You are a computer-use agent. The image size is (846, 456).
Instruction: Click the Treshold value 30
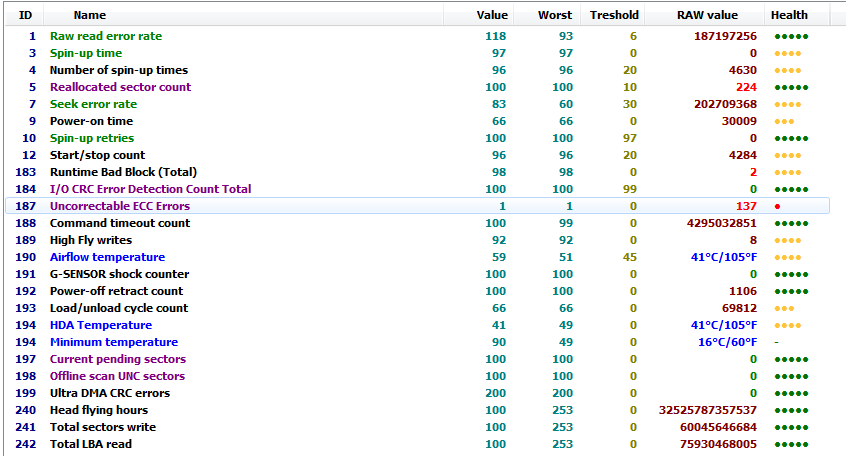630,104
